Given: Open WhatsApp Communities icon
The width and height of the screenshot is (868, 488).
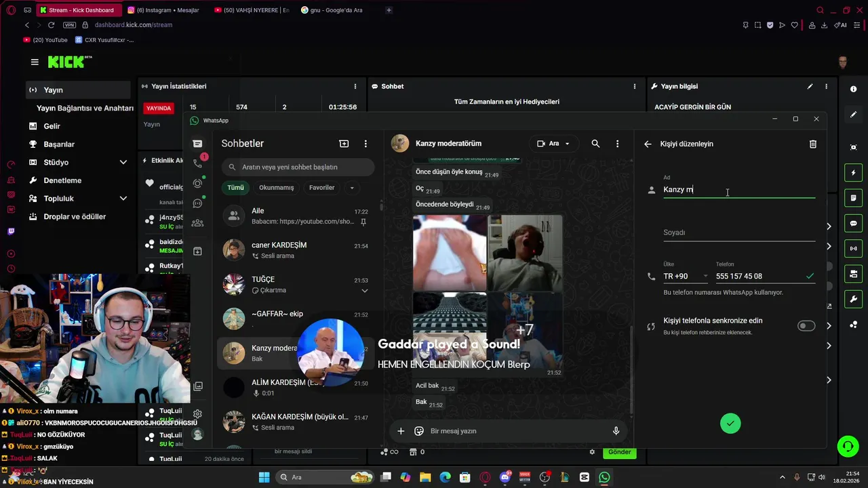Looking at the screenshot, I should point(197,222).
